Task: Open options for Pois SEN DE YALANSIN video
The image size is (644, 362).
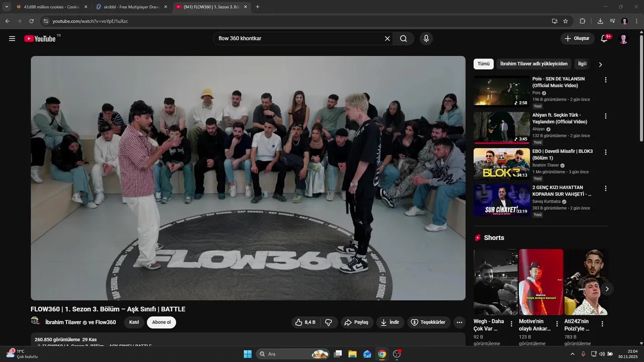Action: [x=606, y=80]
